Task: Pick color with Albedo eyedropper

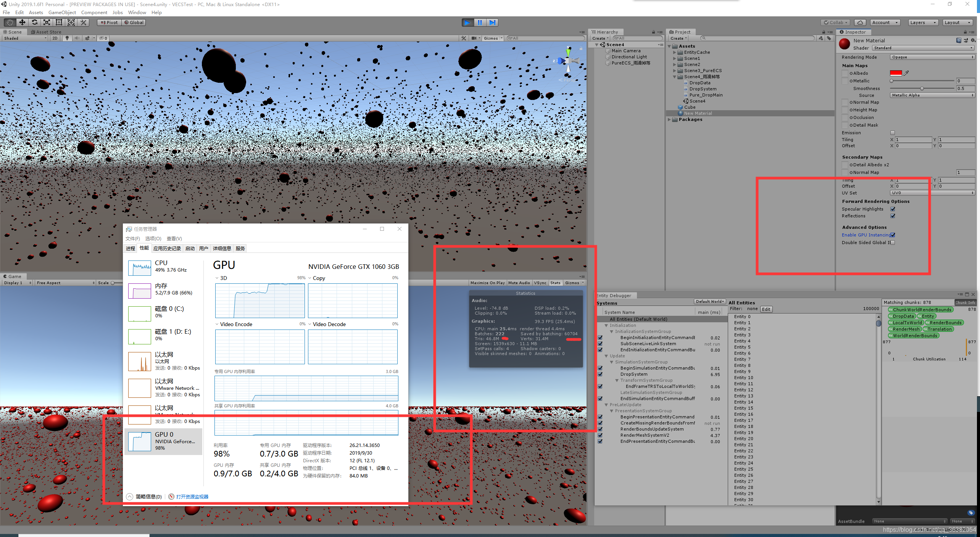Action: [x=906, y=73]
